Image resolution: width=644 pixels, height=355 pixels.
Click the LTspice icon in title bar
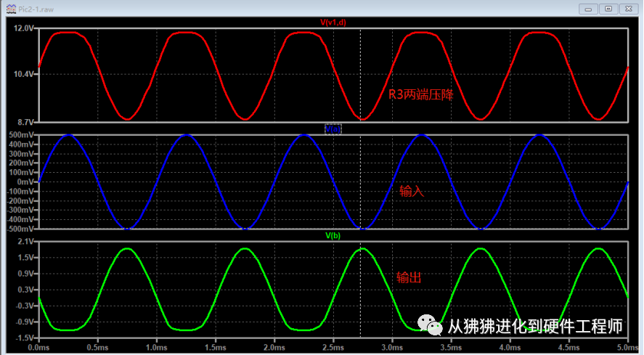coord(11,9)
